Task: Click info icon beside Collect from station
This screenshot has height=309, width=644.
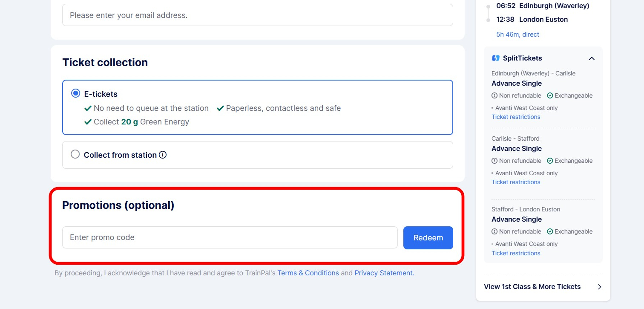Action: coord(163,155)
